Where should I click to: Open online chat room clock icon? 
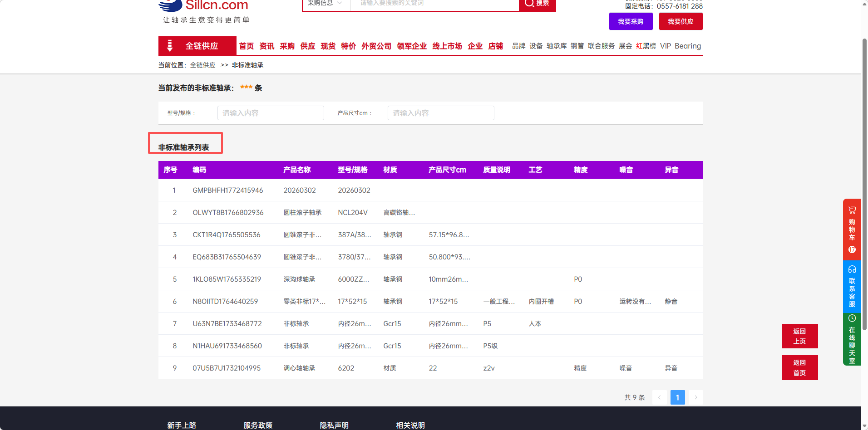(852, 318)
